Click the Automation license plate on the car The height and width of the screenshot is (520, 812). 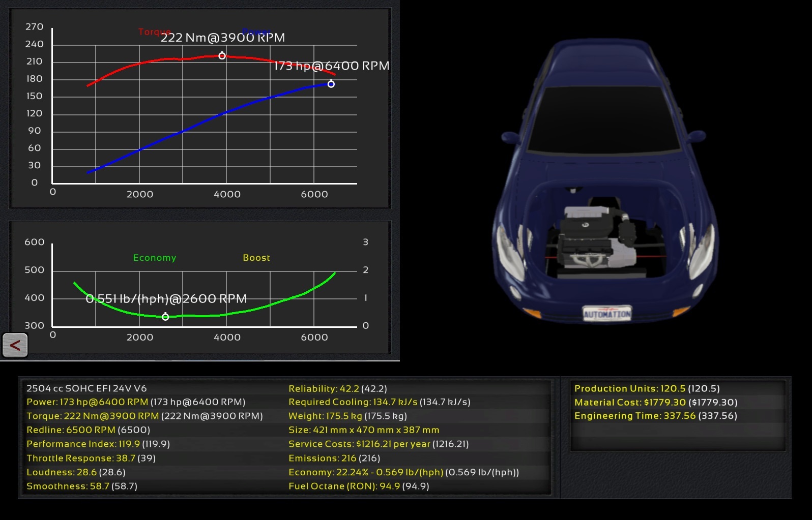[x=607, y=314]
